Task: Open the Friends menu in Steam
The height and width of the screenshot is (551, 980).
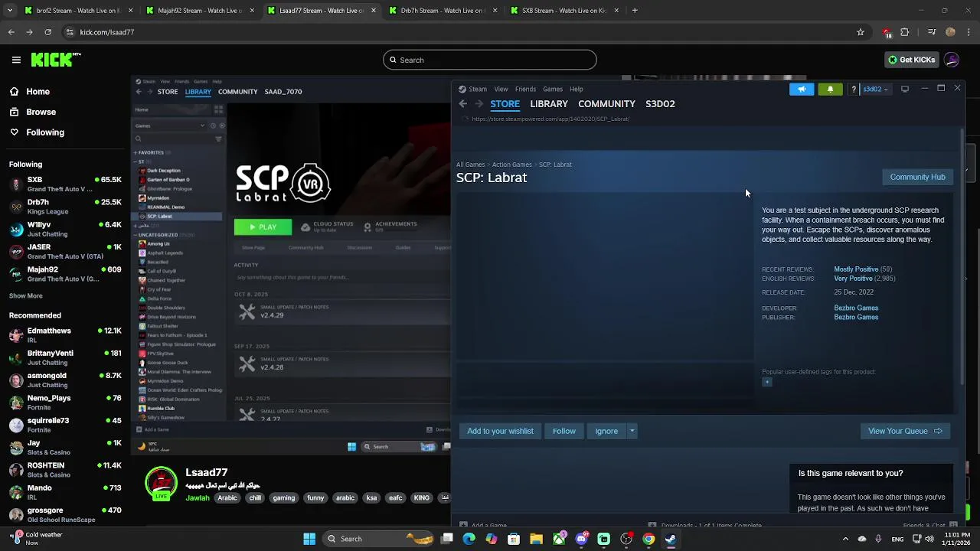Action: (x=525, y=90)
